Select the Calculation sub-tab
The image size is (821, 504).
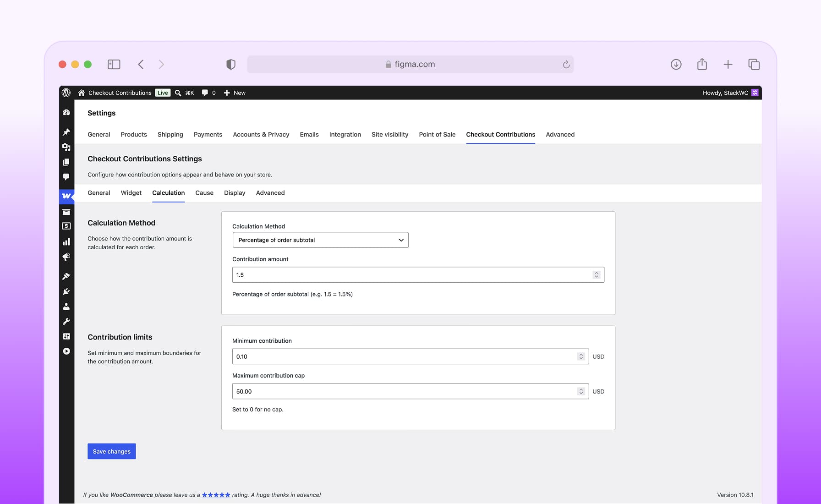pyautogui.click(x=169, y=193)
